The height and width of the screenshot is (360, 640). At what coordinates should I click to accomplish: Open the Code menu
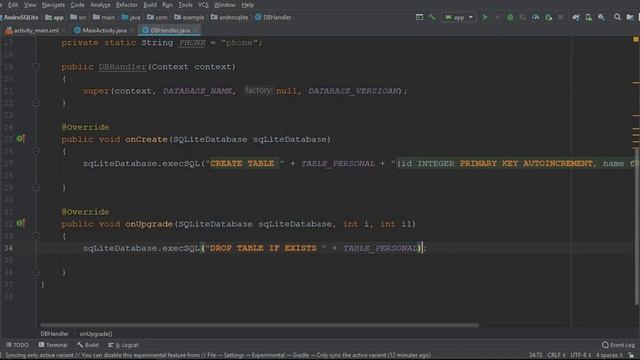pyautogui.click(x=77, y=5)
